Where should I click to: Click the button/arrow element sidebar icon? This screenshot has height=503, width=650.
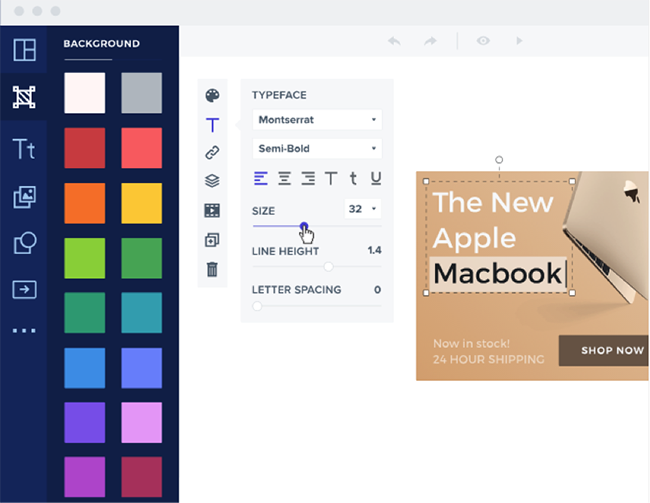(24, 289)
